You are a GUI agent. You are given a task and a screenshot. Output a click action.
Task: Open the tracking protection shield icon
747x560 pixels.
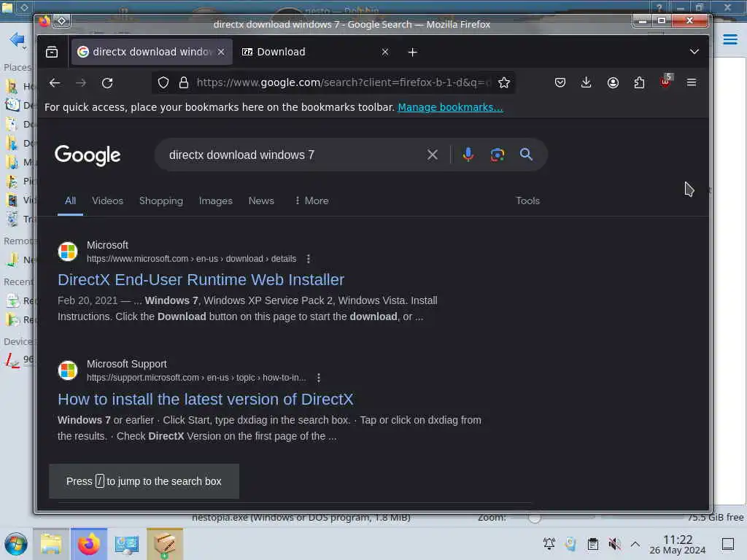(x=163, y=83)
